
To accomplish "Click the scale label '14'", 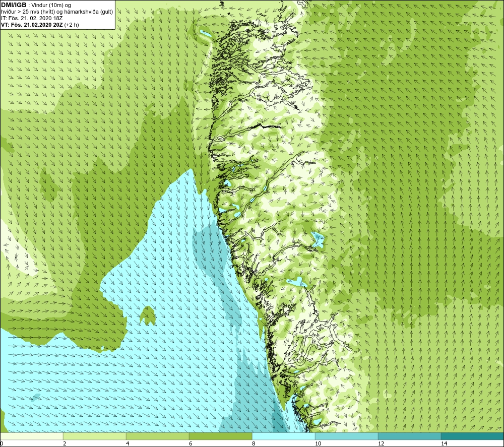I will 444,443.
